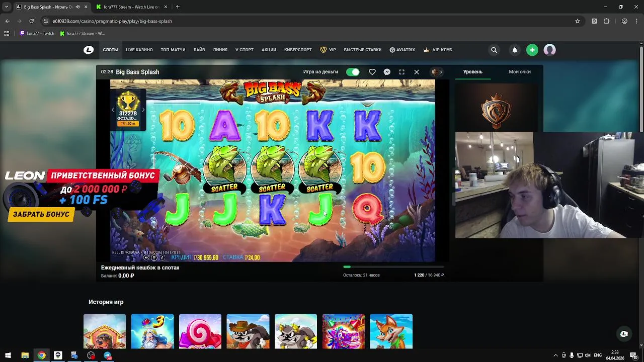Open the game chat messenger icon
The width and height of the screenshot is (644, 362).
click(387, 72)
